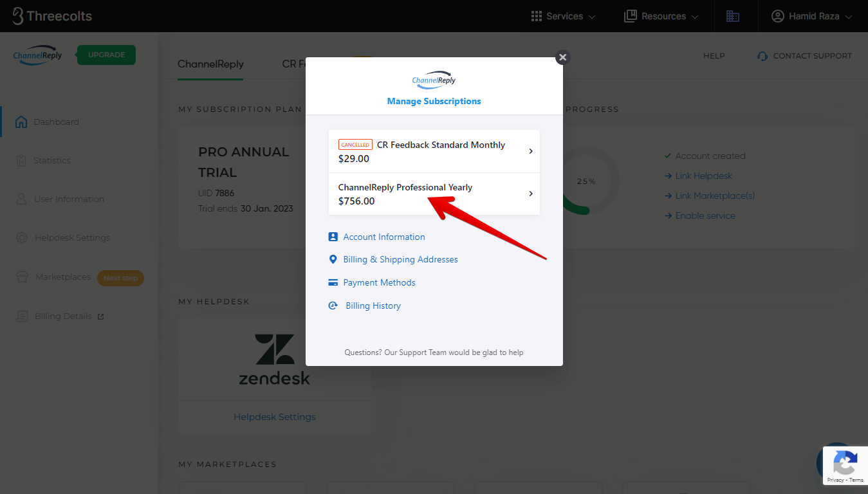Click the Marketplaces store icon
The image size is (868, 494).
tap(23, 277)
